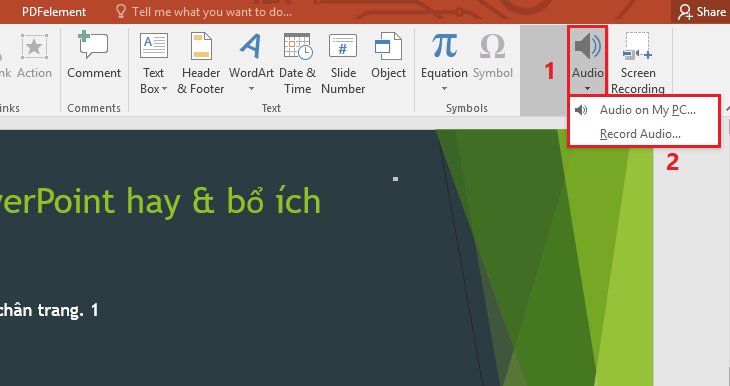The height and width of the screenshot is (386, 730).
Task: Click the Share button
Action: (x=702, y=12)
